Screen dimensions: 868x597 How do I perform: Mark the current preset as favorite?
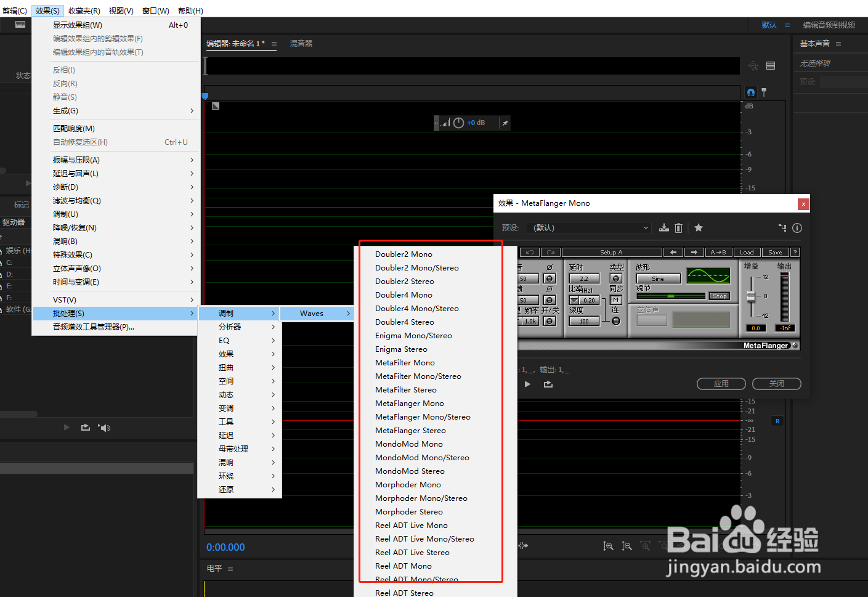(x=699, y=228)
